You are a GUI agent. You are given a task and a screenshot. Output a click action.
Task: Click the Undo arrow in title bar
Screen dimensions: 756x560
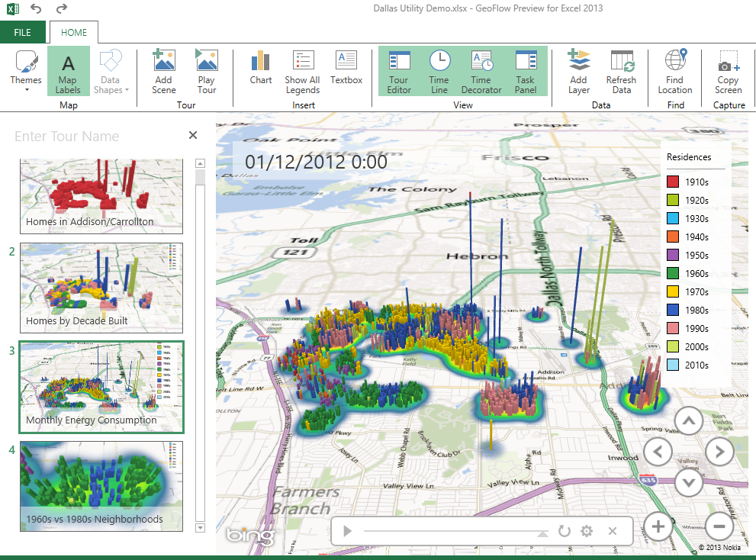[36, 8]
